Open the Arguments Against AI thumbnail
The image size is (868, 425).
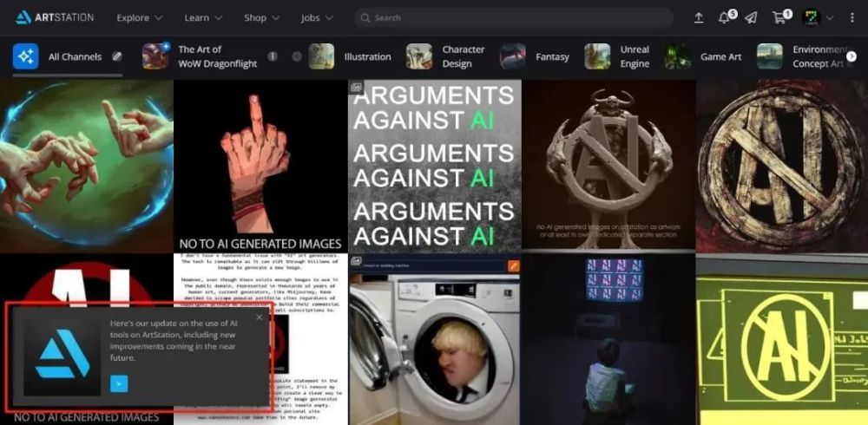pos(435,166)
